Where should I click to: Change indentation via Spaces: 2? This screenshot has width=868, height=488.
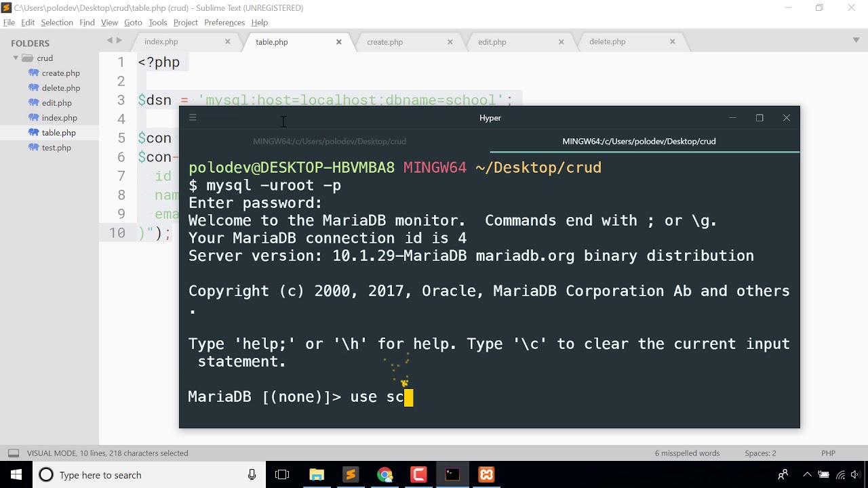tap(760, 453)
